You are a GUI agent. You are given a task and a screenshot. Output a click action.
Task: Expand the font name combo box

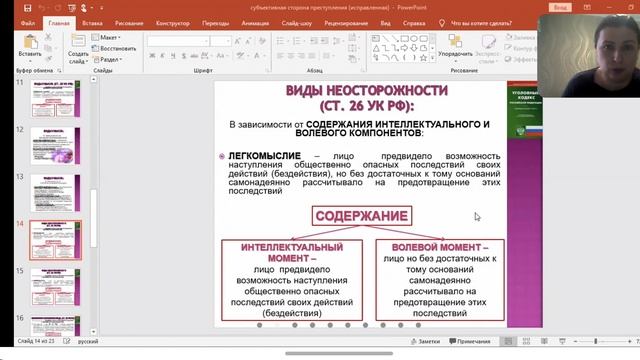tap(207, 41)
